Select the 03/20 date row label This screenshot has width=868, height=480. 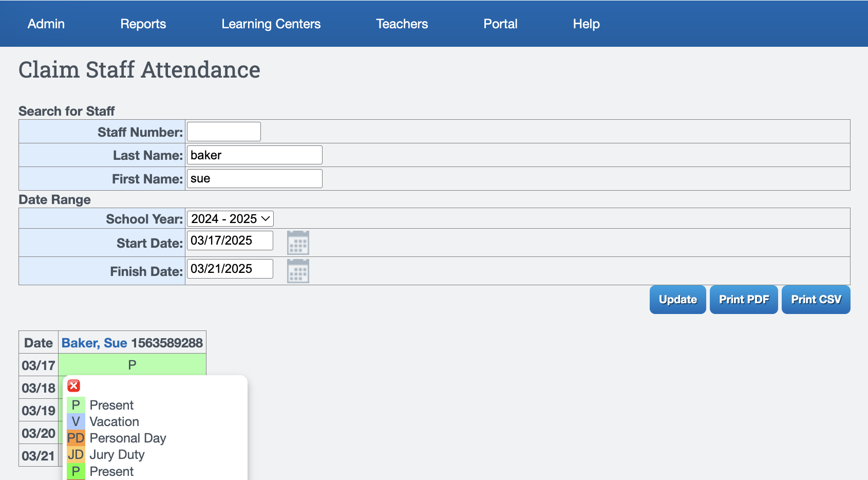[x=39, y=433]
